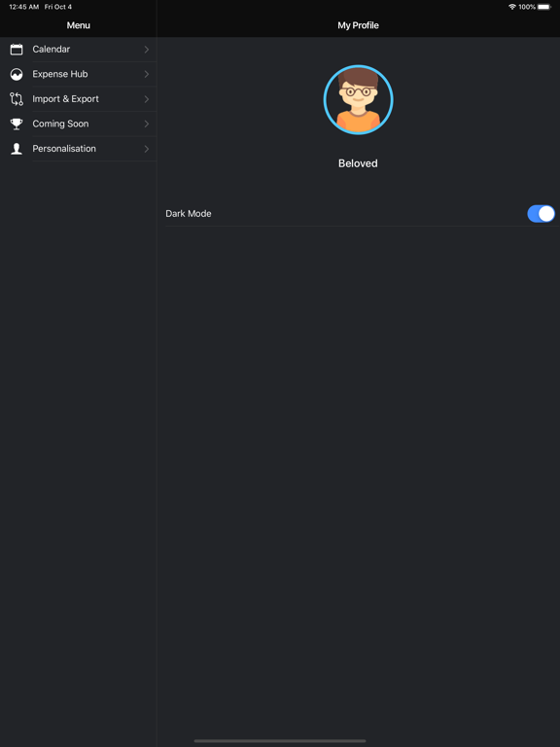The width and height of the screenshot is (560, 747).
Task: Tap the profile name Beloved
Action: tap(358, 163)
